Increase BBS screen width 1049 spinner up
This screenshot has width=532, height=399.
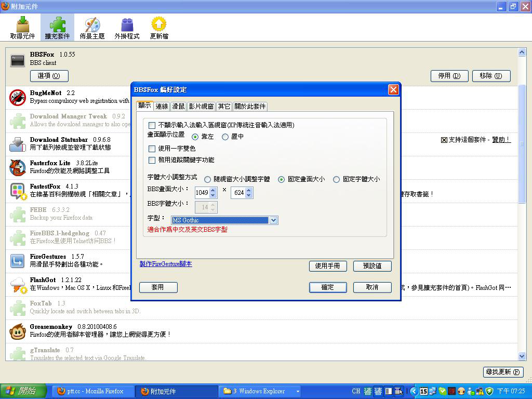212,190
